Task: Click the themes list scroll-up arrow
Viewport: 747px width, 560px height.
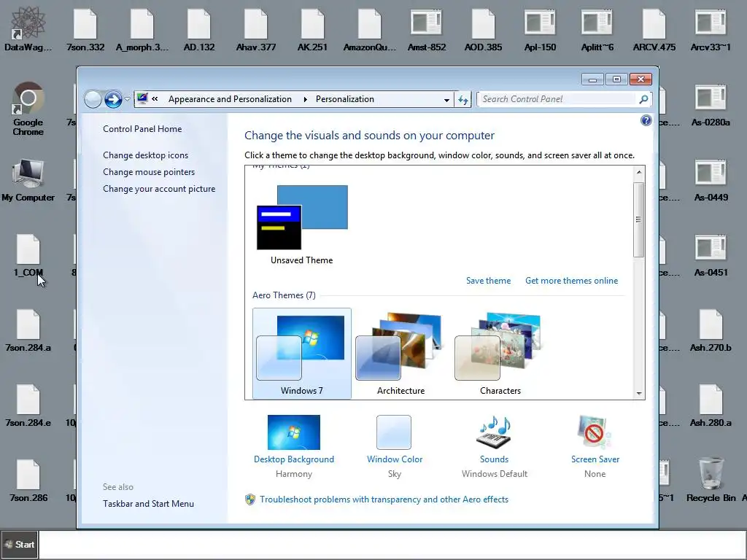Action: [639, 172]
